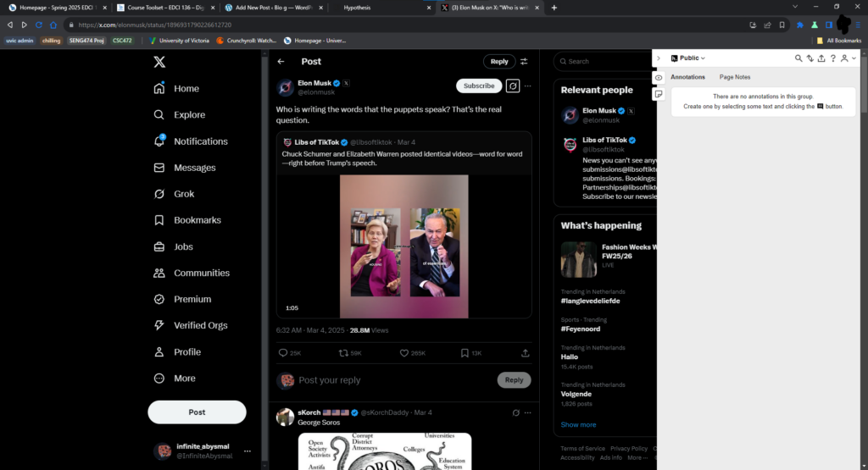868x470 pixels.
Task: Click in the X Search field
Action: click(x=604, y=61)
